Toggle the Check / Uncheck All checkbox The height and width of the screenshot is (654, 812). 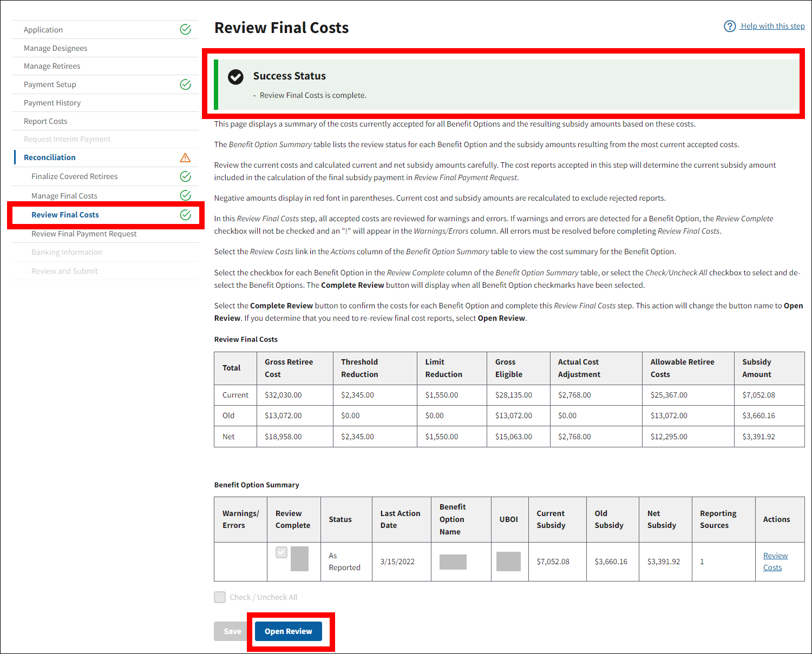pos(220,597)
